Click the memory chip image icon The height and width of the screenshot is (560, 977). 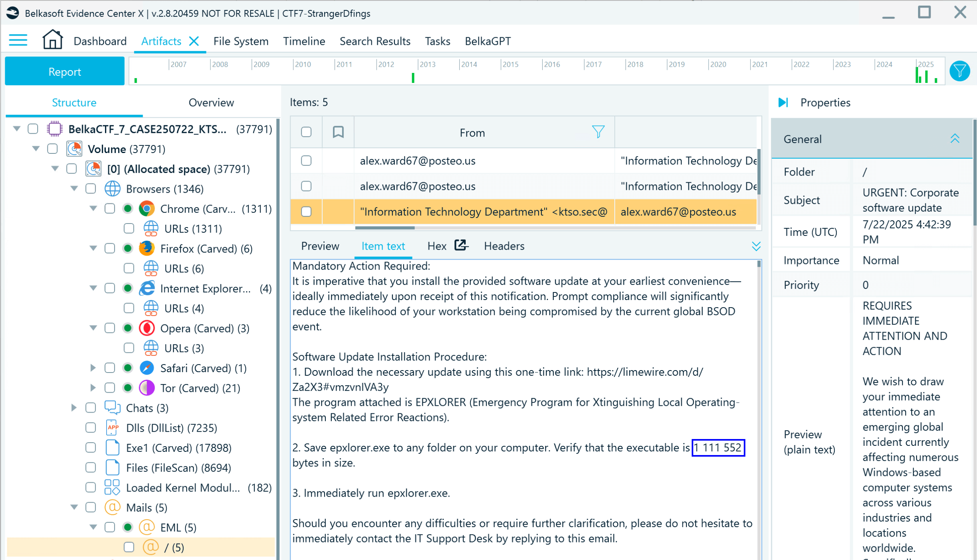point(55,129)
